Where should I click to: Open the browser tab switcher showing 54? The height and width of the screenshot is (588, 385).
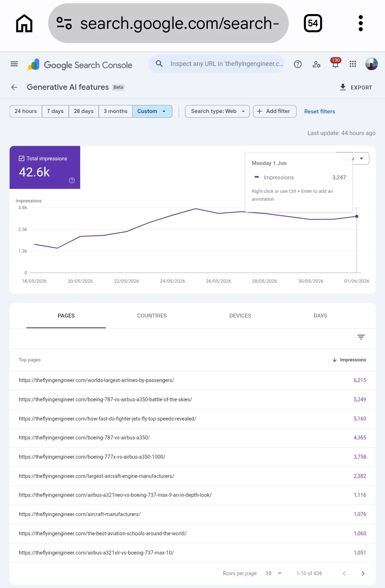(x=313, y=23)
